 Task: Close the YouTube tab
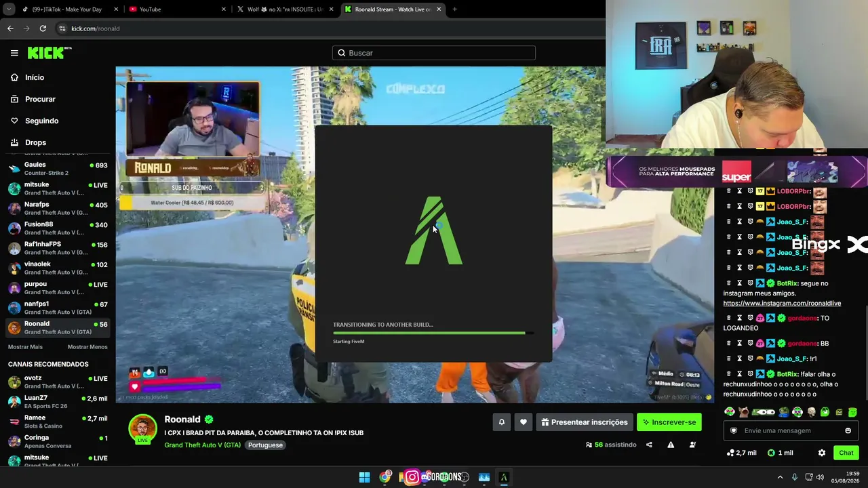coord(224,9)
